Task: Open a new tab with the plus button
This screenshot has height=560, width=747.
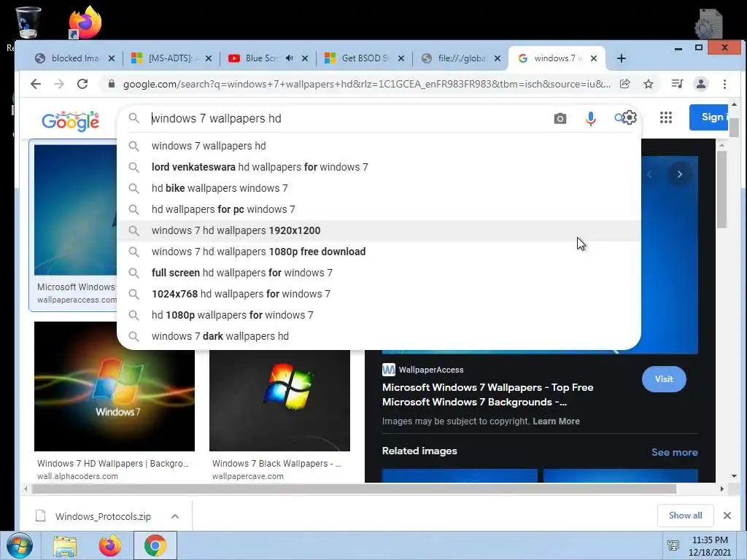Action: click(622, 58)
